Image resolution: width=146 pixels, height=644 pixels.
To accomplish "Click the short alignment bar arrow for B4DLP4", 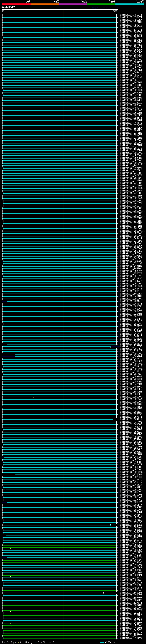I will (103, 593).
